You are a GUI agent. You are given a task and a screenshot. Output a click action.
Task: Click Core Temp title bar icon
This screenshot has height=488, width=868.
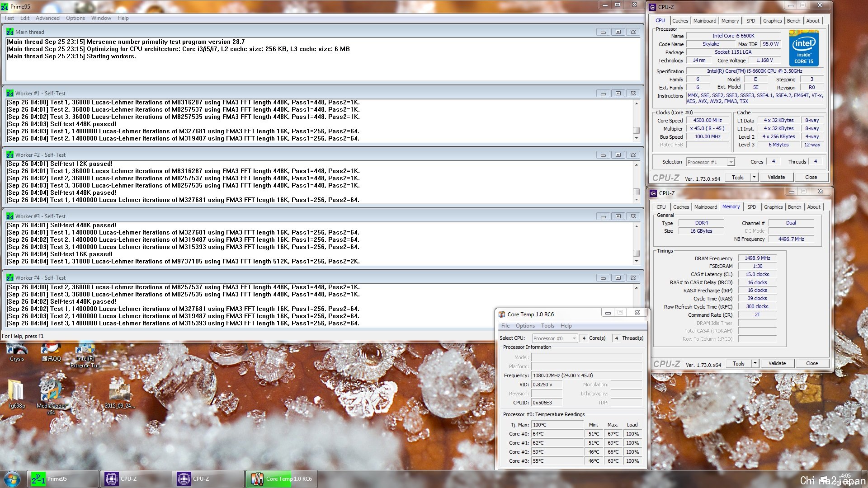(x=502, y=314)
